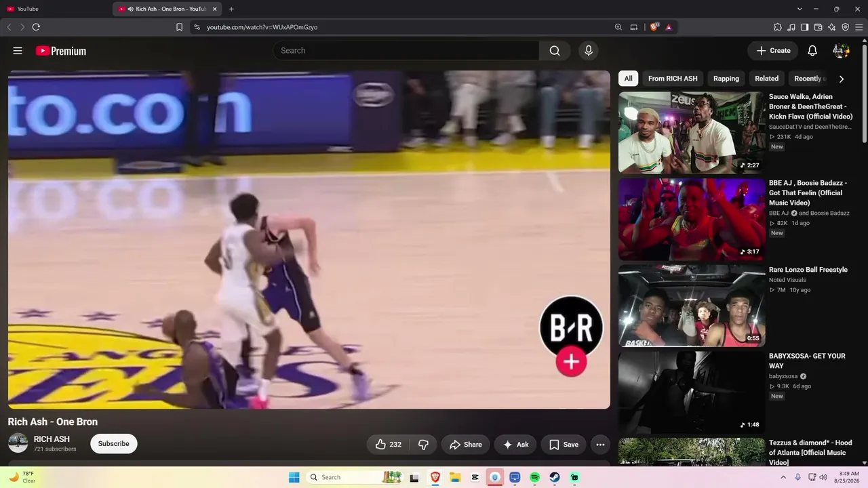868x488 pixels.
Task: Open the tab search dropdown arrow
Action: pyautogui.click(x=800, y=9)
